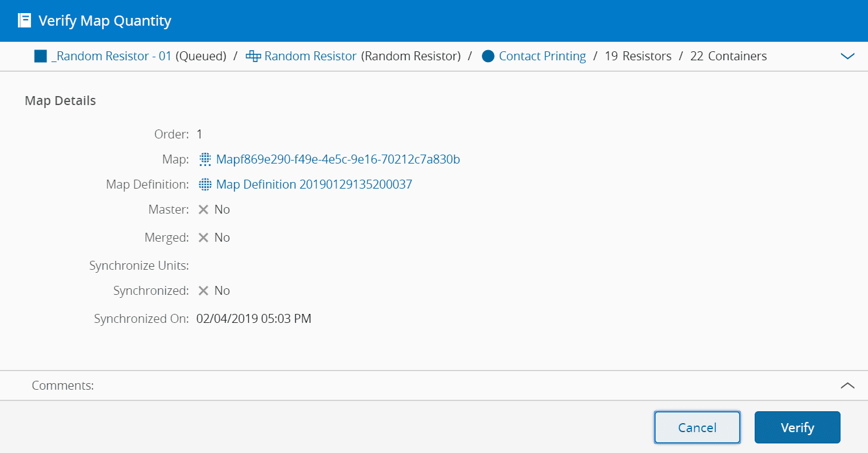Collapse the Comments section chevron

tap(847, 386)
